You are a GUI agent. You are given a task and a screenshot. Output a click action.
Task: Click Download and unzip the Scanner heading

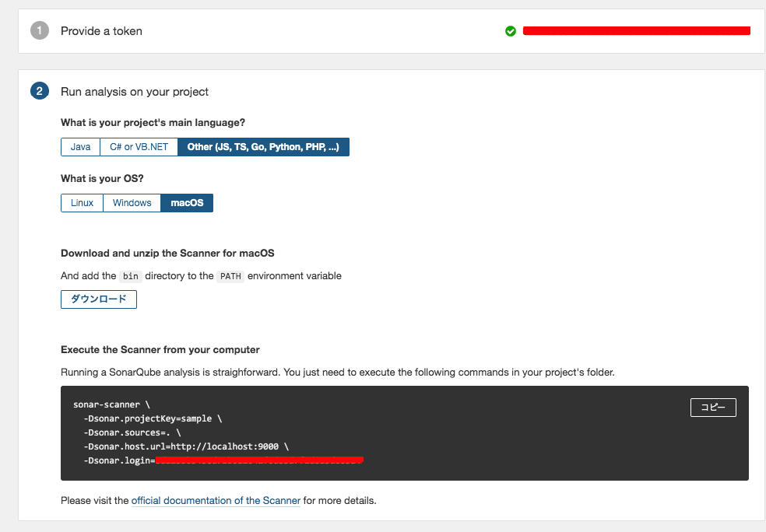pyautogui.click(x=167, y=254)
